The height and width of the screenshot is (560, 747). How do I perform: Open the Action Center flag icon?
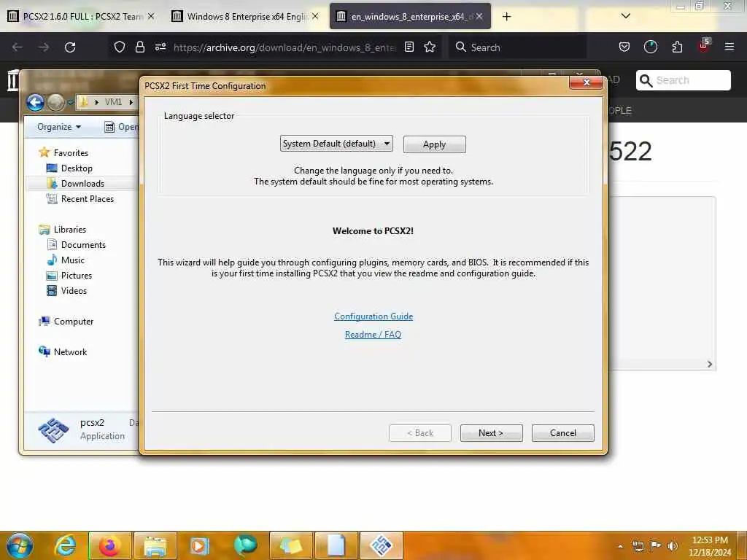(656, 545)
